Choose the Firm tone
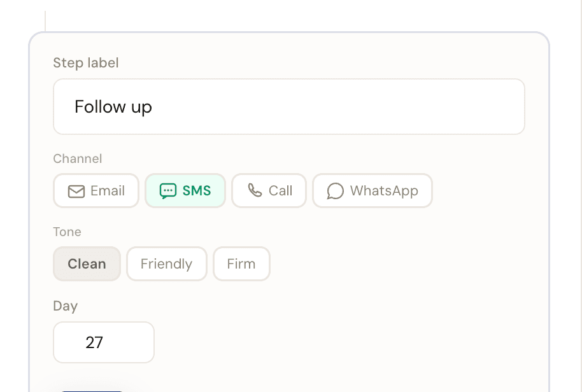Viewport: 582px width, 392px height. pos(241,263)
